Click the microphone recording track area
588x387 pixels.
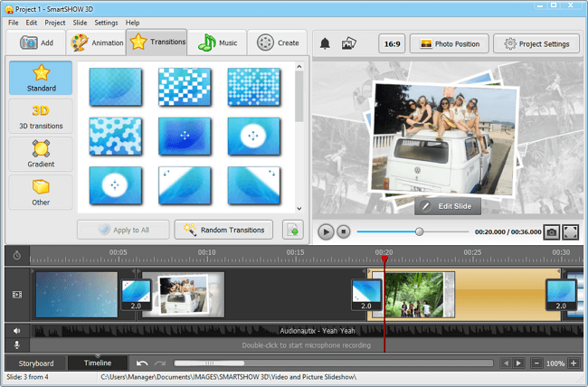[306, 345]
